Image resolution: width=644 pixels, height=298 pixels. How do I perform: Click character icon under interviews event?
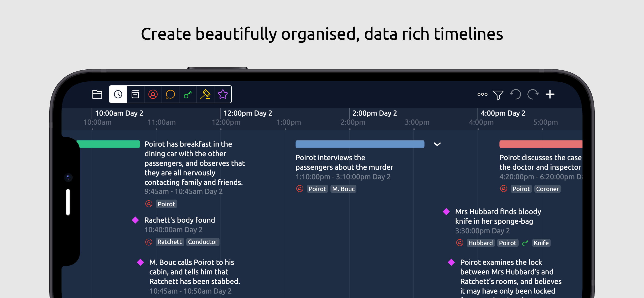(x=300, y=189)
